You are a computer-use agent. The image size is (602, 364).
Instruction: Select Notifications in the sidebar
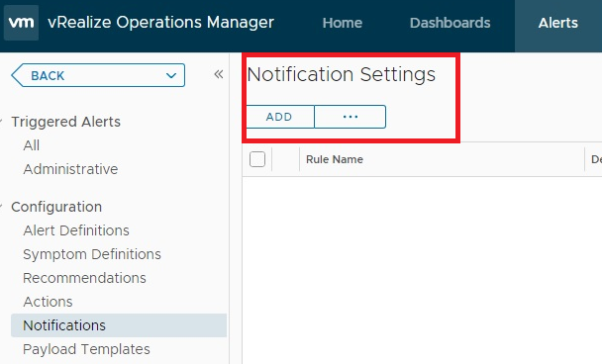(x=119, y=325)
